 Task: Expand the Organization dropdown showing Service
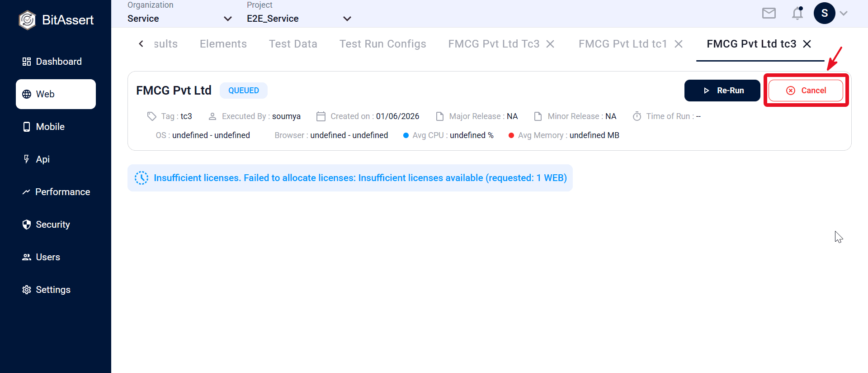(180, 19)
